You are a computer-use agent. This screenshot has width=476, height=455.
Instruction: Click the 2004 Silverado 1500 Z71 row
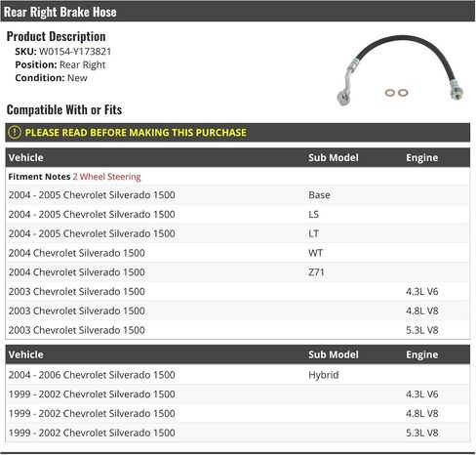238,272
